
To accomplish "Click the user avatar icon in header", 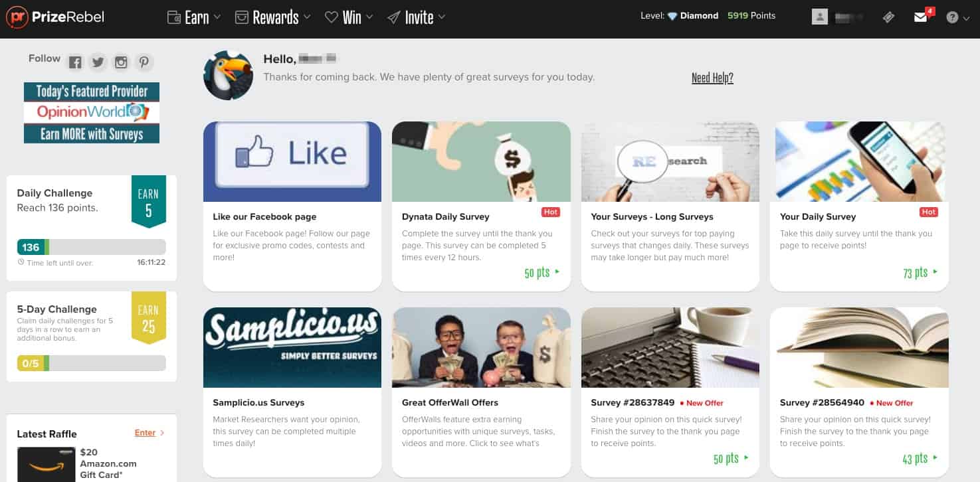I will point(820,17).
